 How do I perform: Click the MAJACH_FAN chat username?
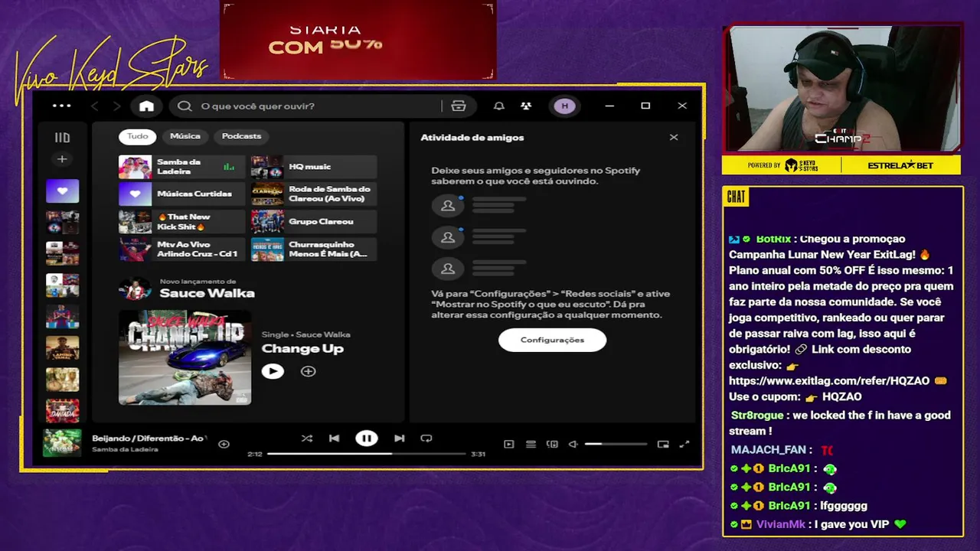(x=769, y=450)
